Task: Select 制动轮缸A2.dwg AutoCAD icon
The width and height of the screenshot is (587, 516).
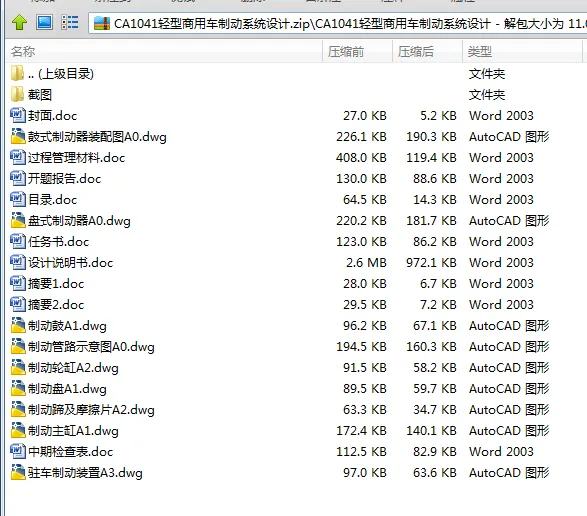Action: pos(17,367)
